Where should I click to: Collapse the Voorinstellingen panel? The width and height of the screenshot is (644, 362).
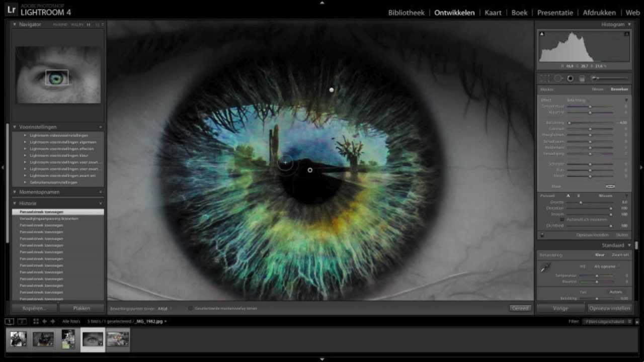[x=15, y=127]
